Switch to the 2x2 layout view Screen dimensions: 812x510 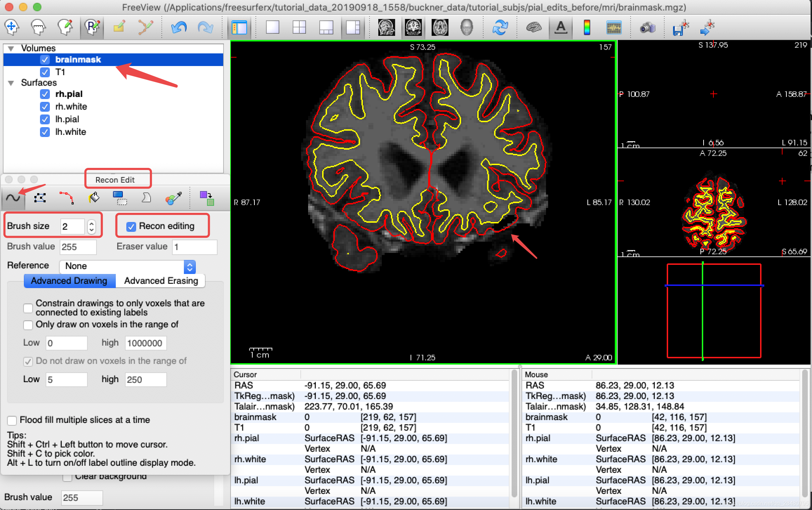coord(299,27)
